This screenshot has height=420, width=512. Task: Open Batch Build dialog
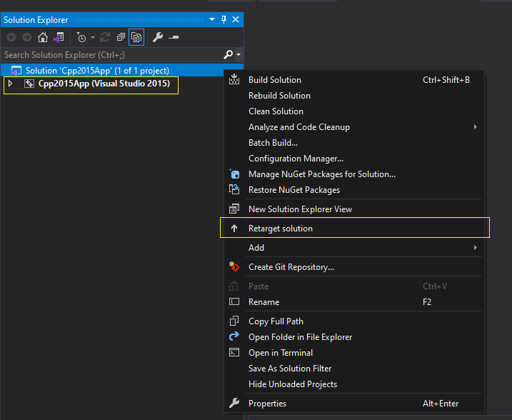click(354, 143)
